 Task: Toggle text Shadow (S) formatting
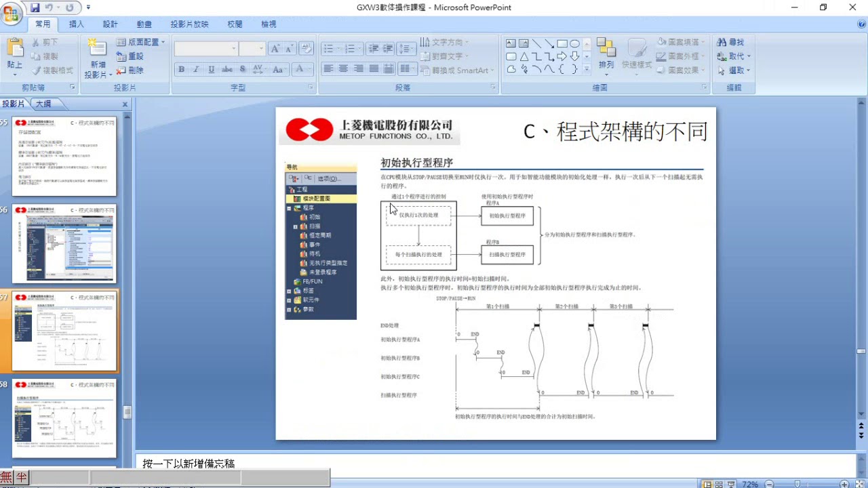(x=243, y=69)
